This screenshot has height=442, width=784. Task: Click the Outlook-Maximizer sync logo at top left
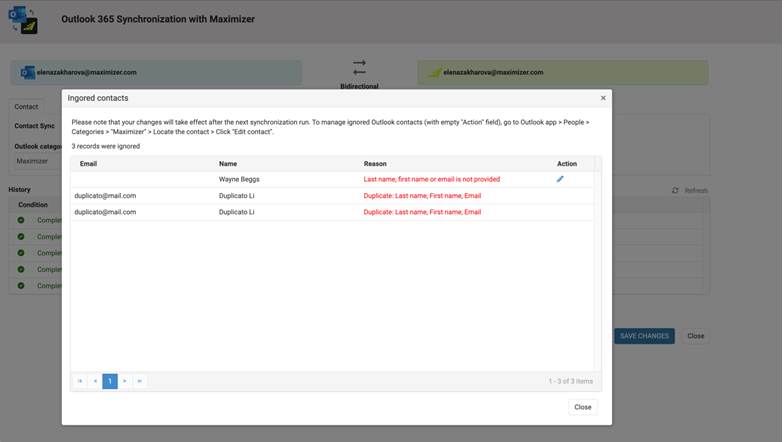(x=23, y=20)
